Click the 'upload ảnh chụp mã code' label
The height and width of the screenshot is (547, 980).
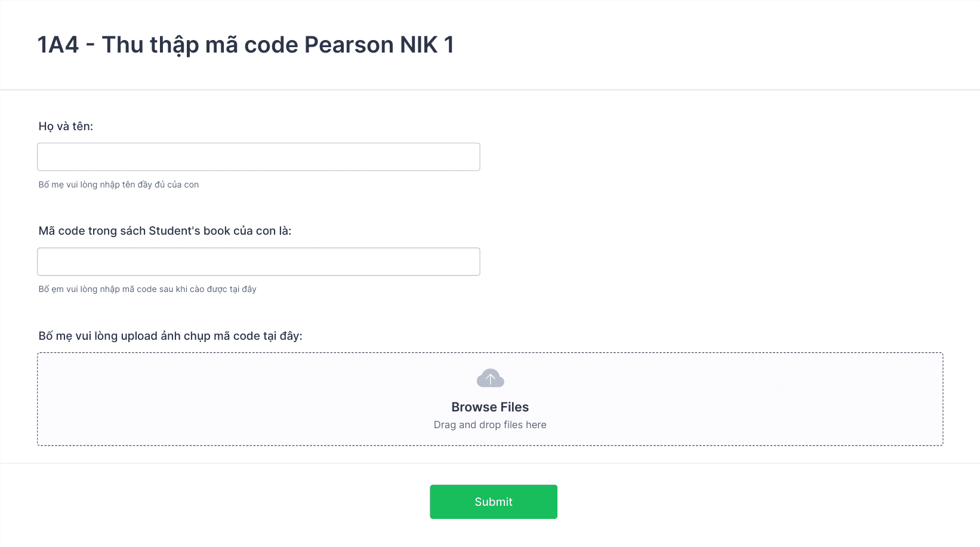pyautogui.click(x=170, y=336)
